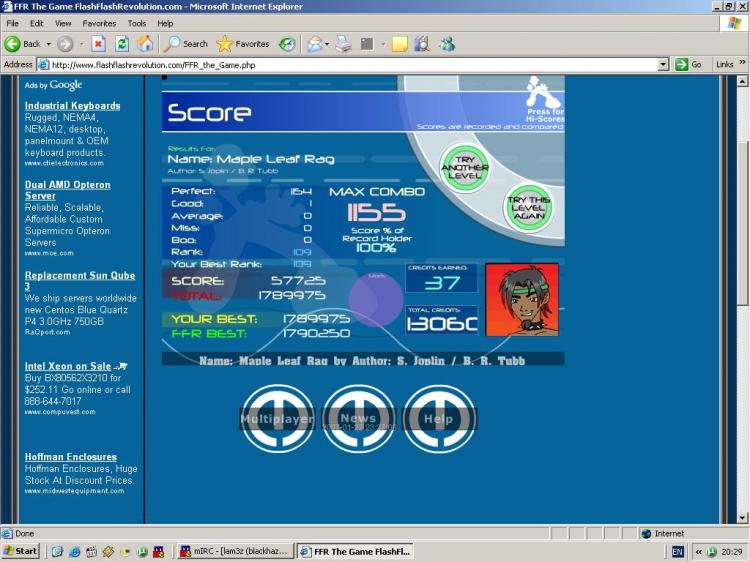This screenshot has width=750, height=562.
Task: Click the Print toolbar icon
Action: [343, 44]
